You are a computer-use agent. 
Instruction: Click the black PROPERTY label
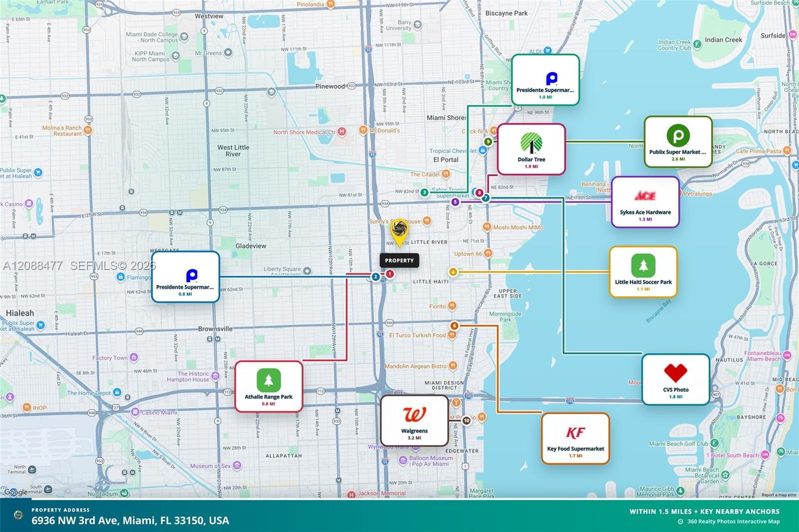click(x=399, y=261)
